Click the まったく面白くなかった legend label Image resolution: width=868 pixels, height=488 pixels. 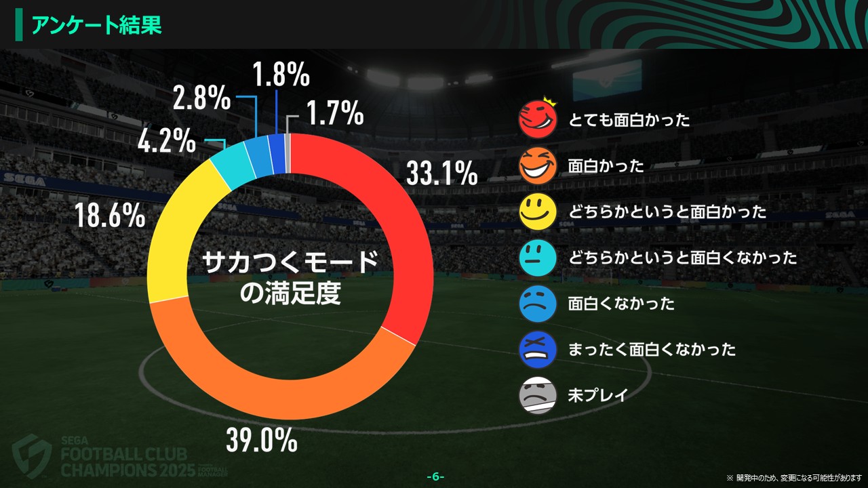pyautogui.click(x=652, y=350)
